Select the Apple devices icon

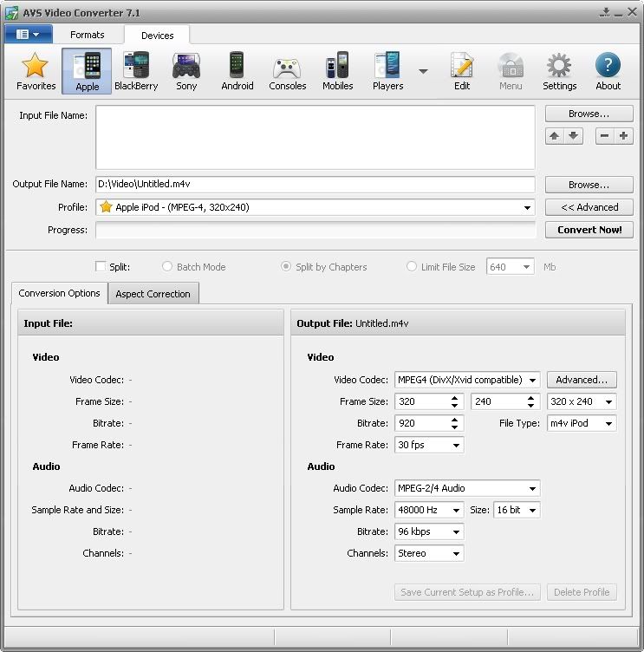pyautogui.click(x=87, y=71)
